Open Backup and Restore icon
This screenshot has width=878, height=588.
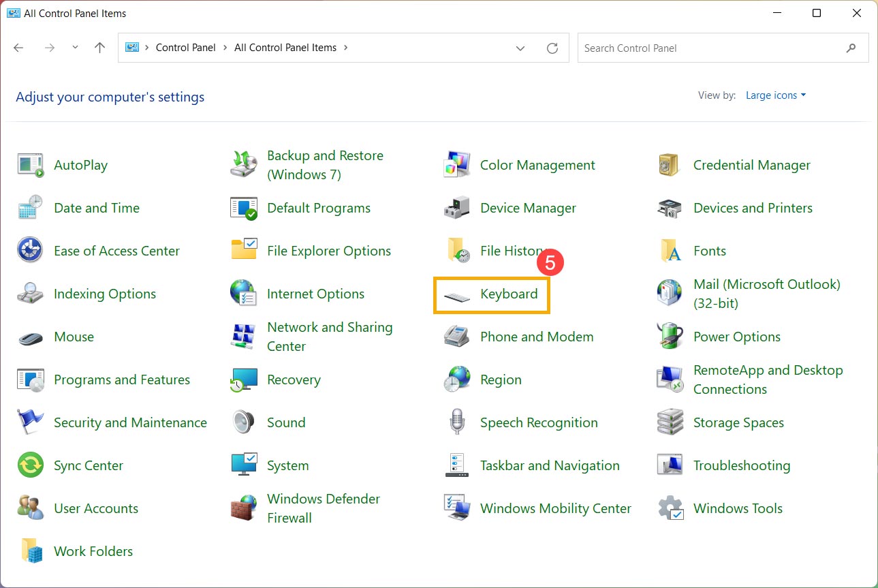(244, 165)
